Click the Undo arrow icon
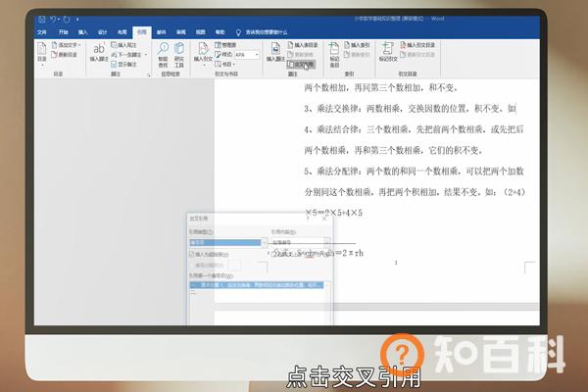This screenshot has height=392, width=588. [53, 20]
